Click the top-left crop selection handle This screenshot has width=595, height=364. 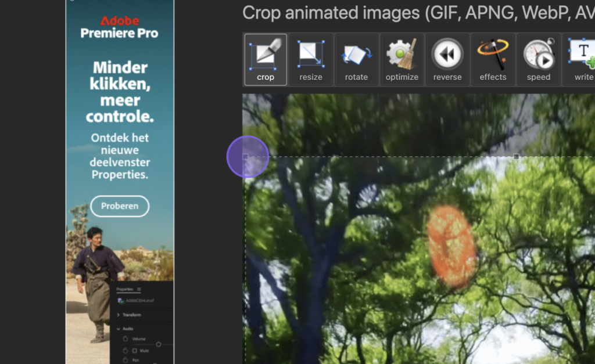pyautogui.click(x=246, y=157)
